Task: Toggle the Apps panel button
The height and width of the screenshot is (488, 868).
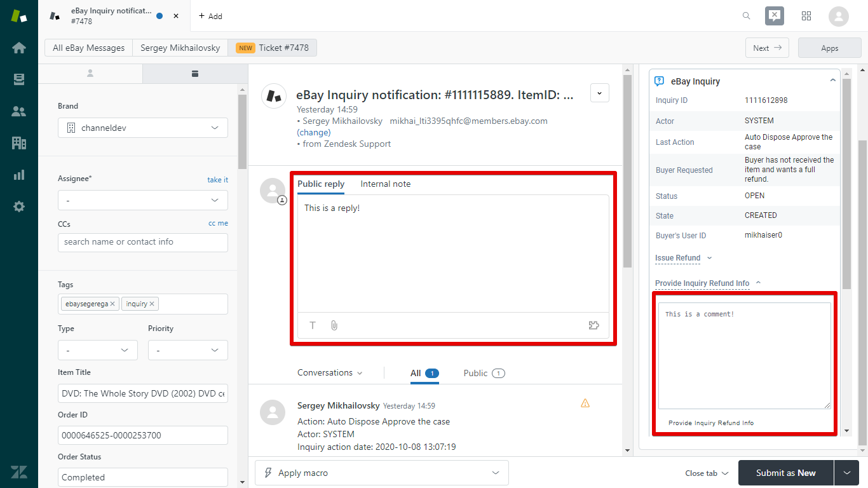Action: (x=830, y=48)
